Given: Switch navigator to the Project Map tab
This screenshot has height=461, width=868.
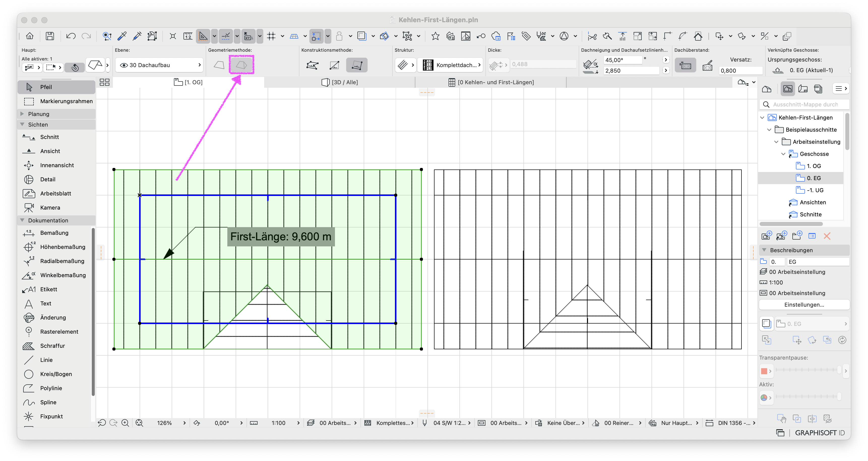Looking at the screenshot, I should pos(767,89).
